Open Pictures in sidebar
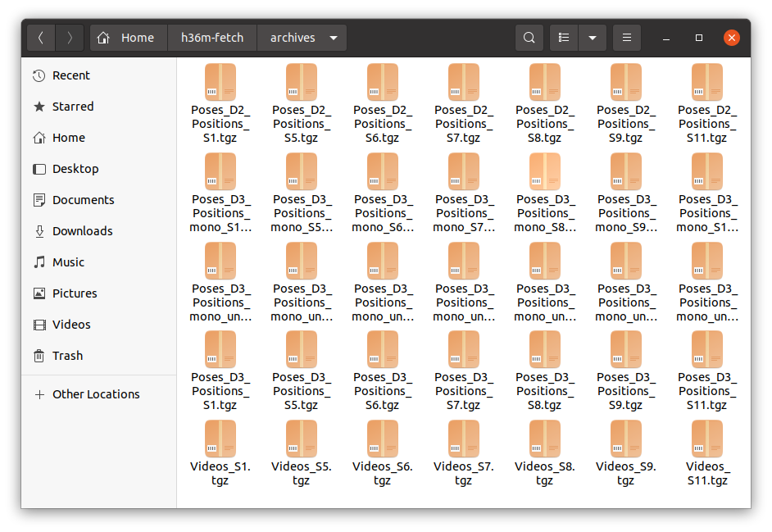772x532 pixels. tap(98, 293)
